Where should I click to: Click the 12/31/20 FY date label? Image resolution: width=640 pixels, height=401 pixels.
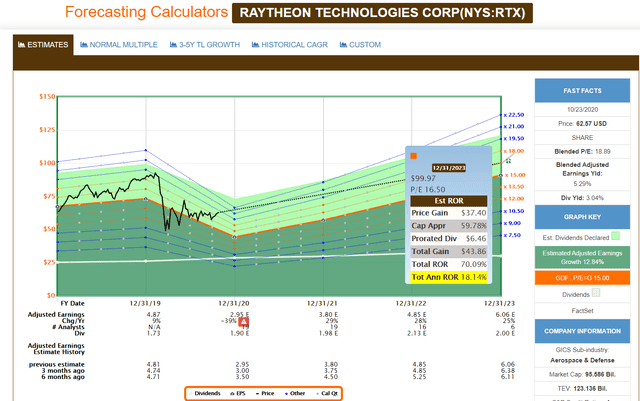point(233,303)
